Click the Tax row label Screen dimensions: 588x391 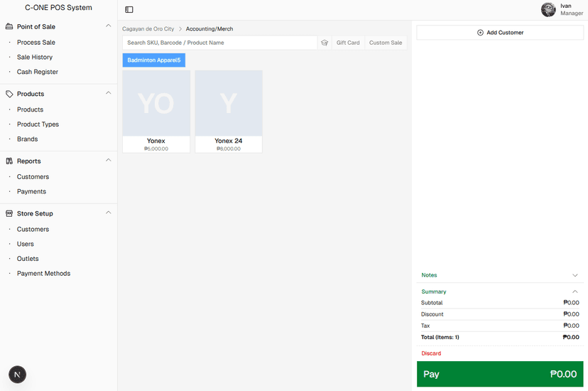(425, 326)
